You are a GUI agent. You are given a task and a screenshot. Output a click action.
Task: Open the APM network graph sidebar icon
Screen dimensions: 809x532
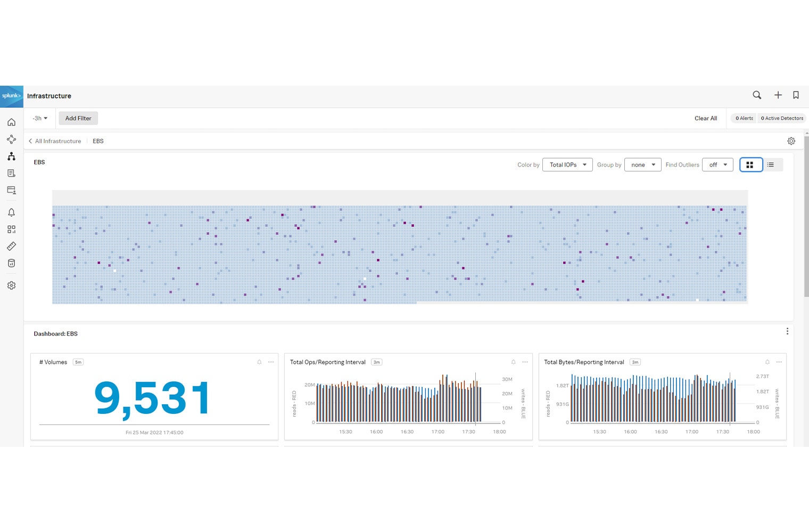click(11, 139)
